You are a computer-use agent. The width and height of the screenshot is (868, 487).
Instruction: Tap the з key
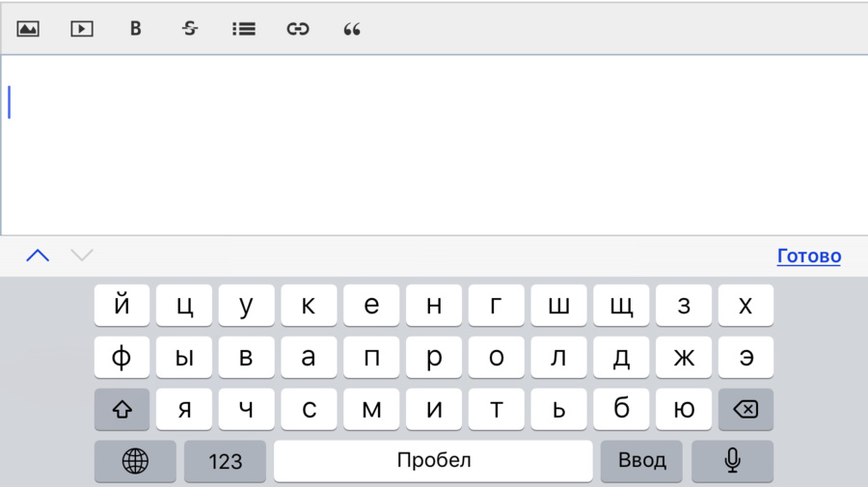pyautogui.click(x=684, y=305)
